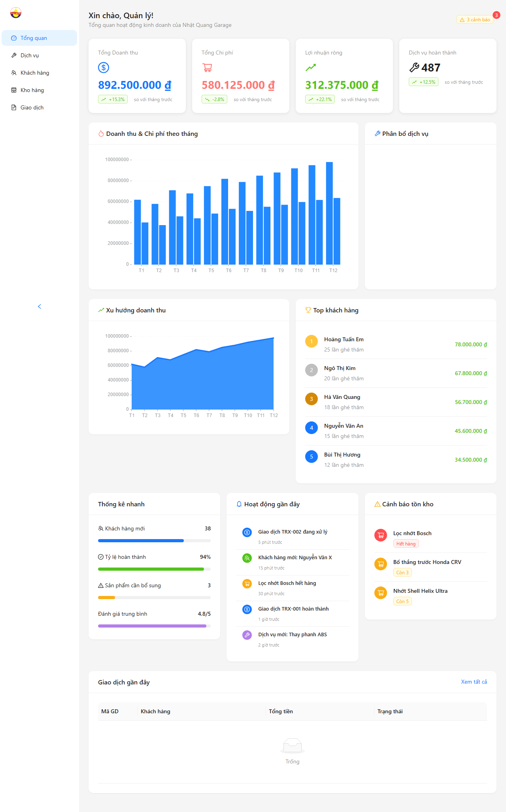Click the icon for Giao dịch TRX-002 đang xử lý
This screenshot has width=506, height=812.
247,532
